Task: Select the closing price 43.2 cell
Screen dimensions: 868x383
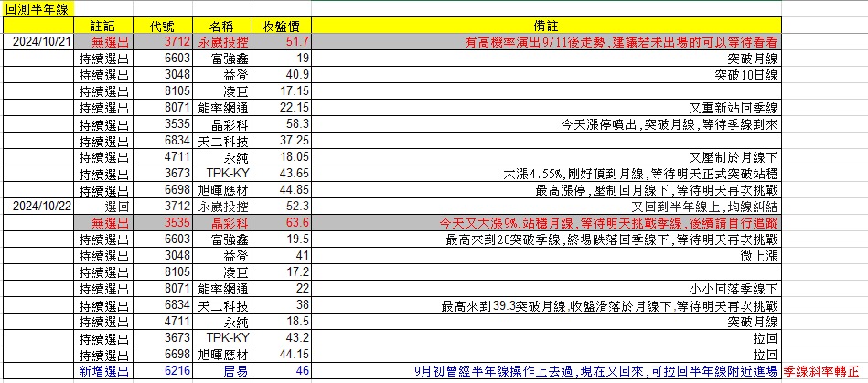Action: click(282, 339)
